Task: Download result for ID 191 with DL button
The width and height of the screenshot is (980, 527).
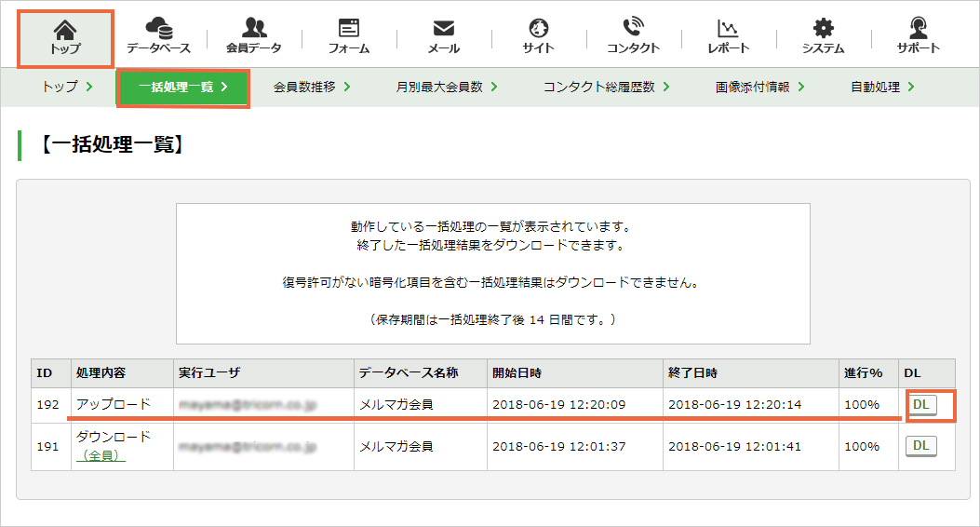Action: pyautogui.click(x=921, y=446)
